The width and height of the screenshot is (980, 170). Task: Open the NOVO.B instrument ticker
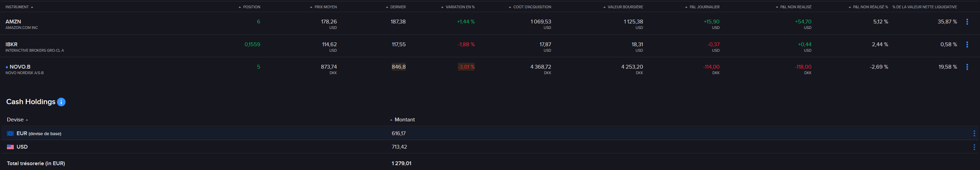click(20, 67)
